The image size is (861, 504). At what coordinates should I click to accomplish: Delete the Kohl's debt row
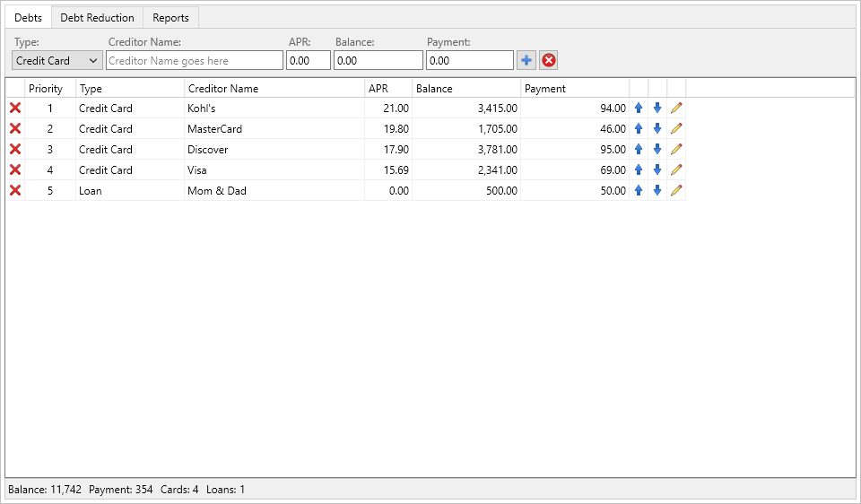(x=15, y=109)
